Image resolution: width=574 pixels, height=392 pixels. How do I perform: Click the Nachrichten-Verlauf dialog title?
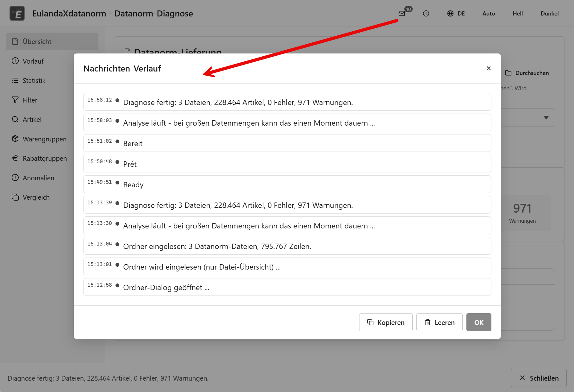(x=122, y=68)
